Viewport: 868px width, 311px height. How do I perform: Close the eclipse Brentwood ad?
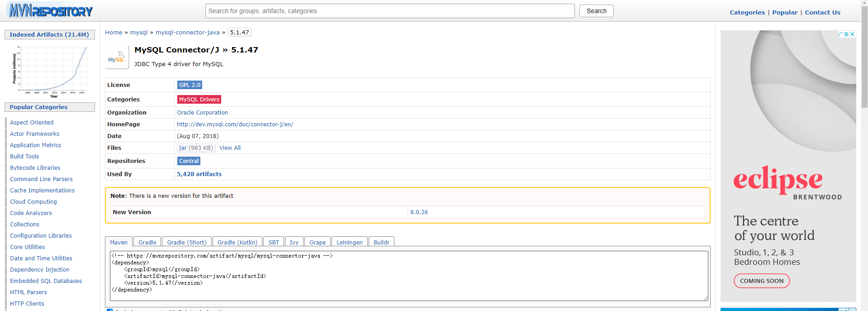point(853,34)
